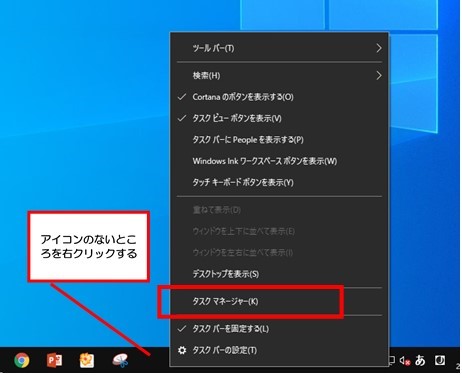Click the greyed ウィンドウを上下に並べて表示(E) entry

pyautogui.click(x=279, y=231)
